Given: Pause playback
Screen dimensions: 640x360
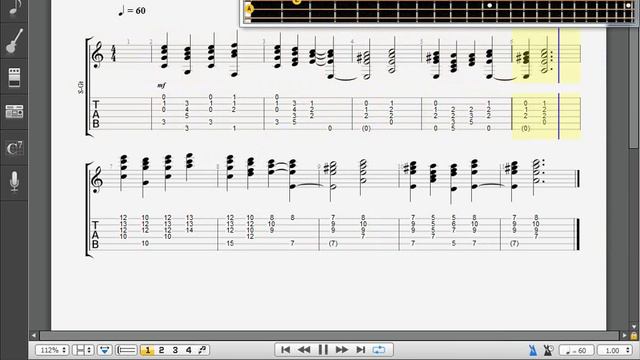Looking at the screenshot, I should point(323,350).
